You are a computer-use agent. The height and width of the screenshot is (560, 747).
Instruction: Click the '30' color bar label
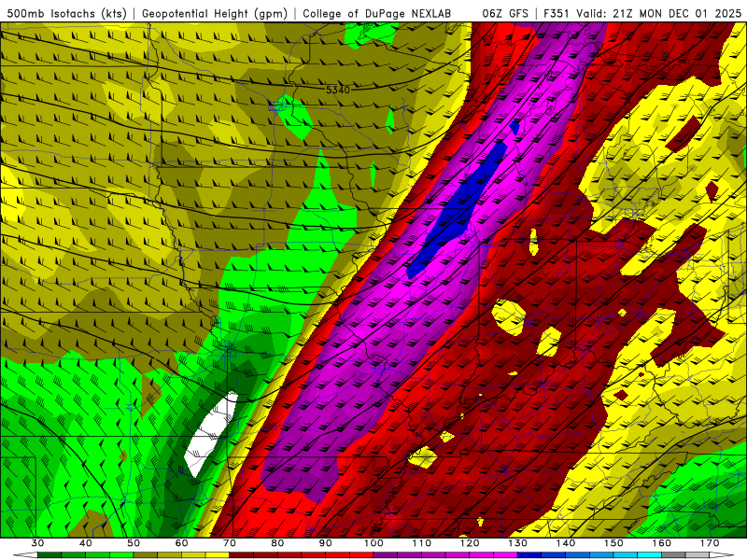tap(37, 543)
